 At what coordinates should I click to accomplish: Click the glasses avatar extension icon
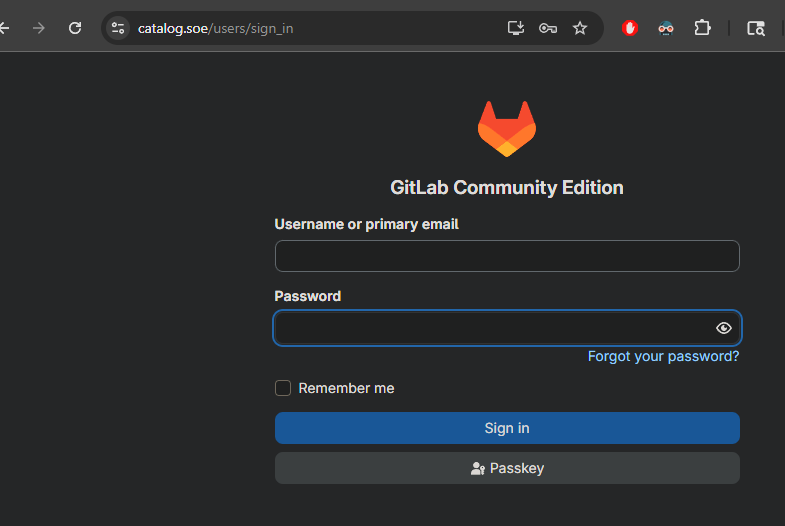[666, 28]
